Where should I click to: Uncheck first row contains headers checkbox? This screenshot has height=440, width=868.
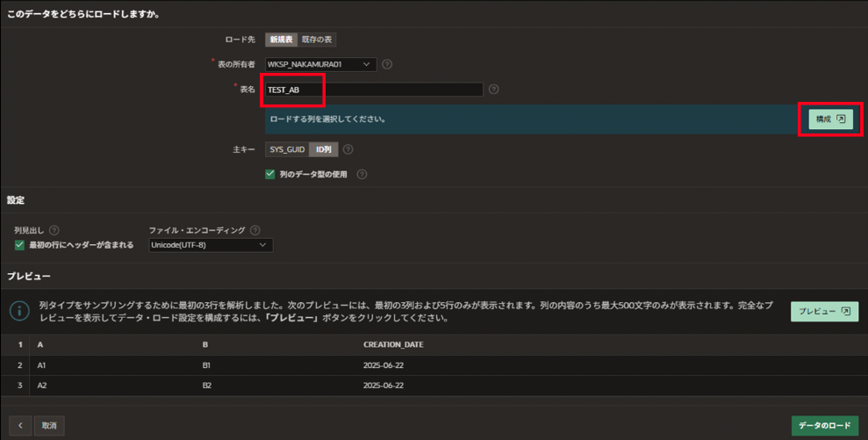coord(19,245)
